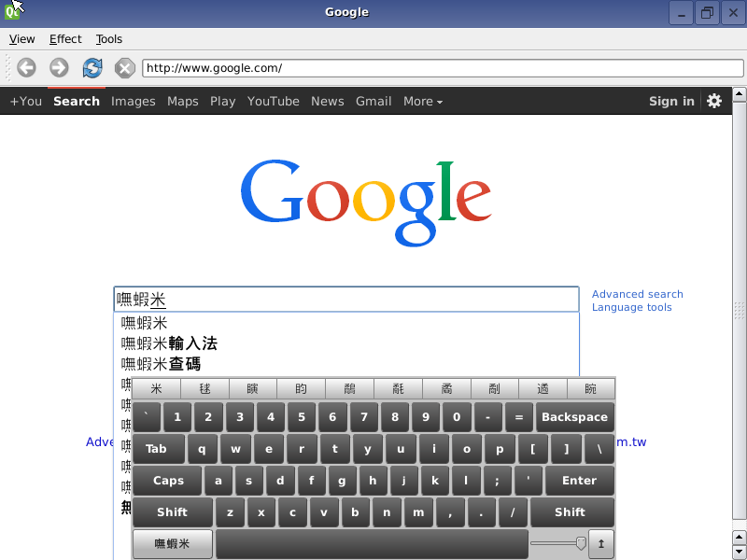Tap the comma key on virtual keyboard
Screen dimensions: 747x560
point(450,511)
